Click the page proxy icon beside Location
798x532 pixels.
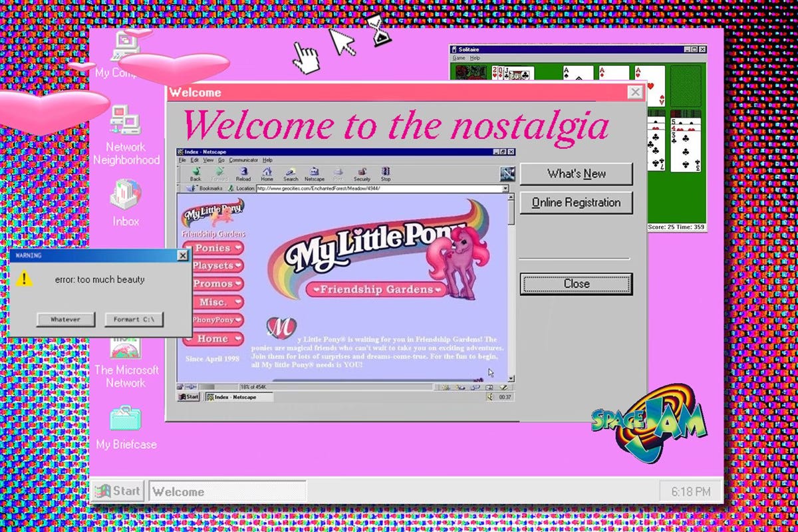click(x=231, y=188)
